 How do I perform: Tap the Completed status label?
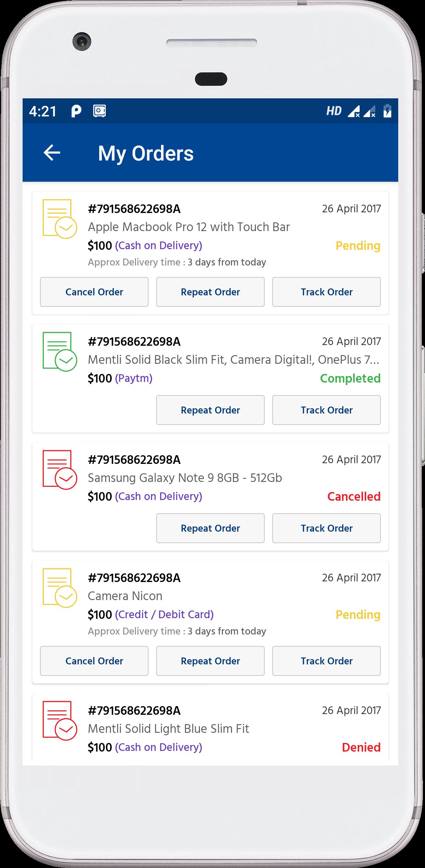350,378
